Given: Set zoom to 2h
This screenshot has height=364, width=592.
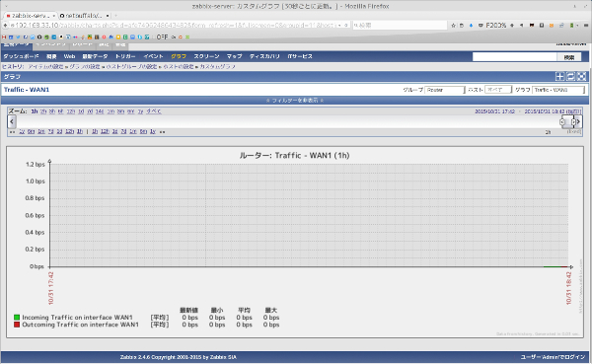Looking at the screenshot, I should coord(43,111).
